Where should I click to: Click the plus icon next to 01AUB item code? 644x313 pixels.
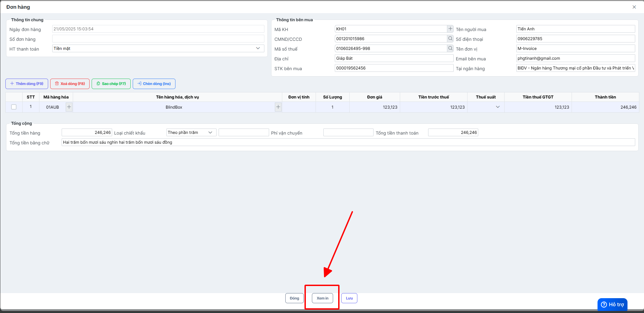coord(69,107)
